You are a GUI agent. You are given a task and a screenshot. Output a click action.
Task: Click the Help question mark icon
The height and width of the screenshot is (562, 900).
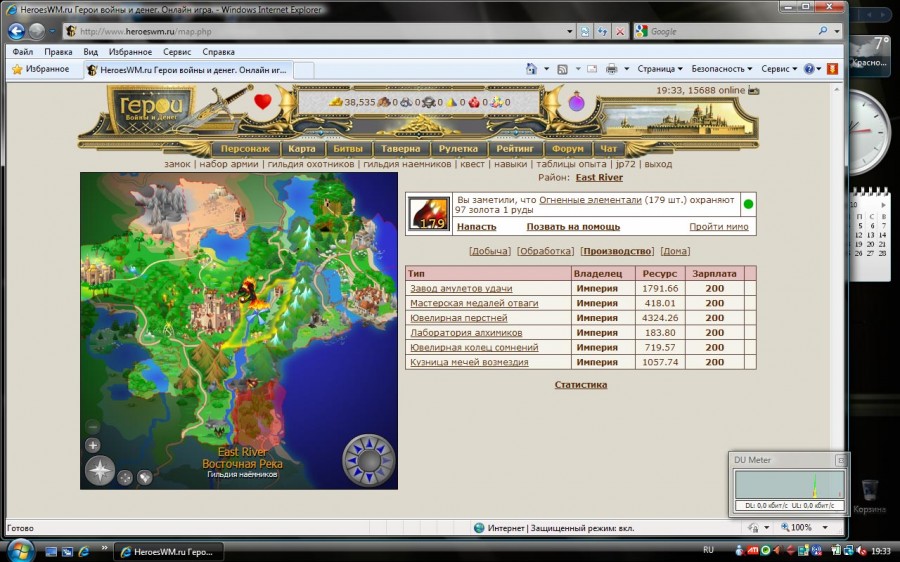pos(809,69)
